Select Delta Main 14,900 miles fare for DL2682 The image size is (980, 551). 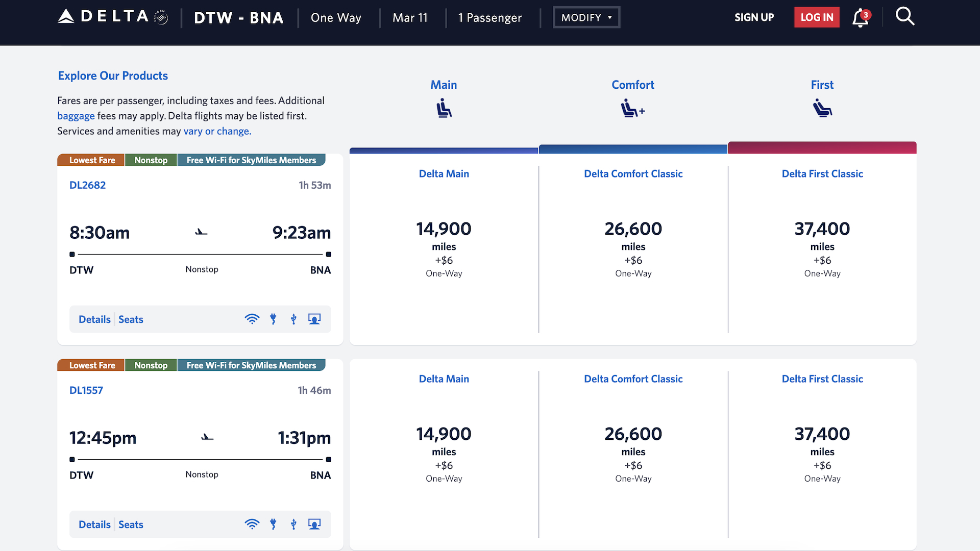click(x=444, y=249)
